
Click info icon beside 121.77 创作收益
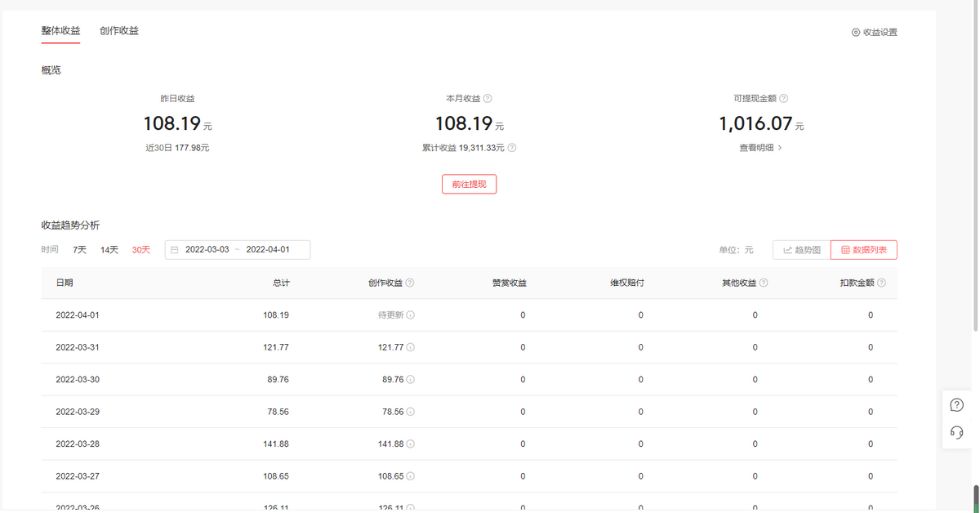pyautogui.click(x=410, y=347)
